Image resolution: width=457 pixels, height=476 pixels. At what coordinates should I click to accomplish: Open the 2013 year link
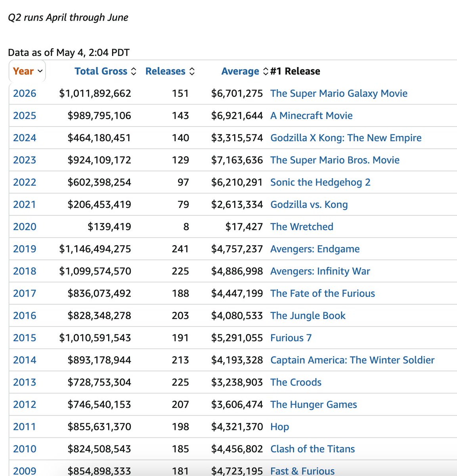click(x=25, y=382)
